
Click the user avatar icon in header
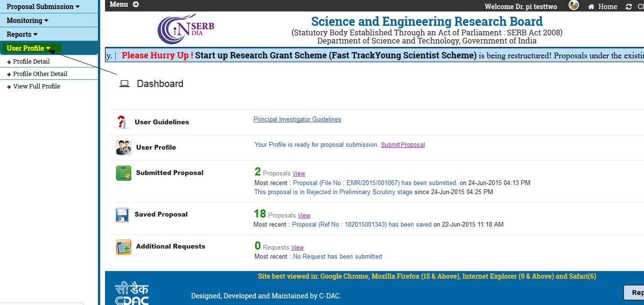[x=574, y=5]
